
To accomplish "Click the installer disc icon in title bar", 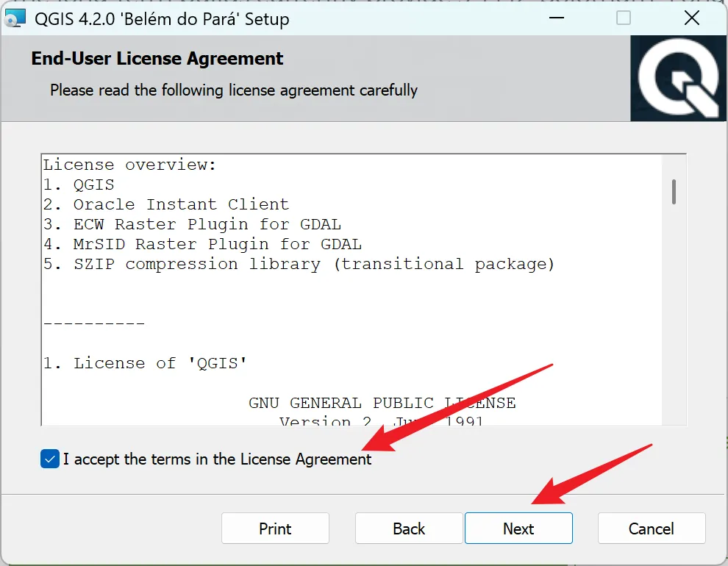I will (x=15, y=18).
